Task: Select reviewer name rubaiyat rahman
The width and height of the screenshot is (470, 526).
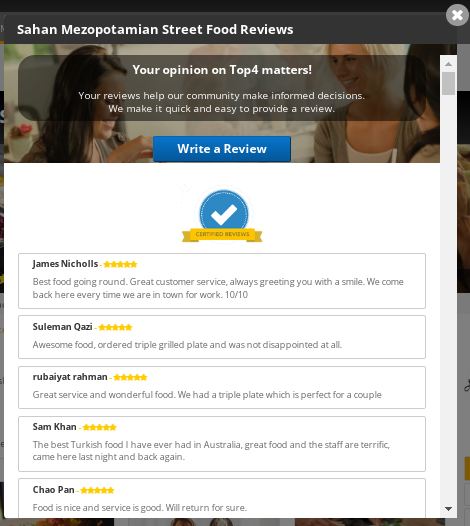Action: (x=70, y=377)
